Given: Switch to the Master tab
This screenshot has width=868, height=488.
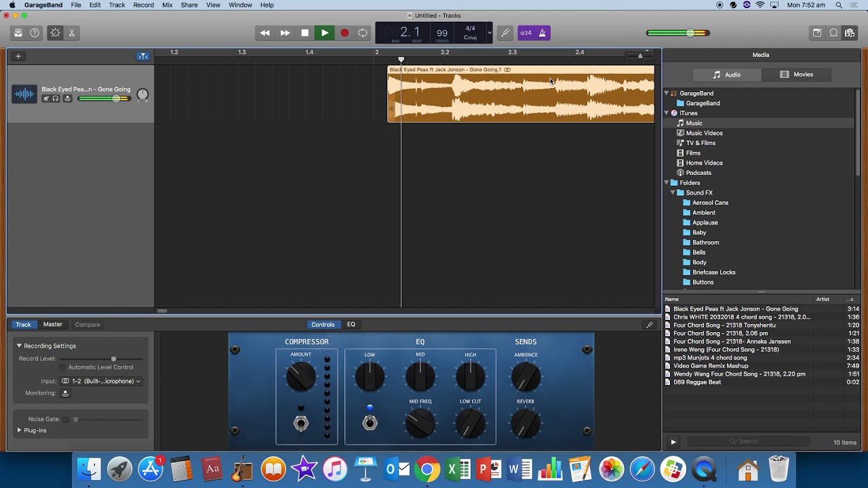Looking at the screenshot, I should click(53, 325).
